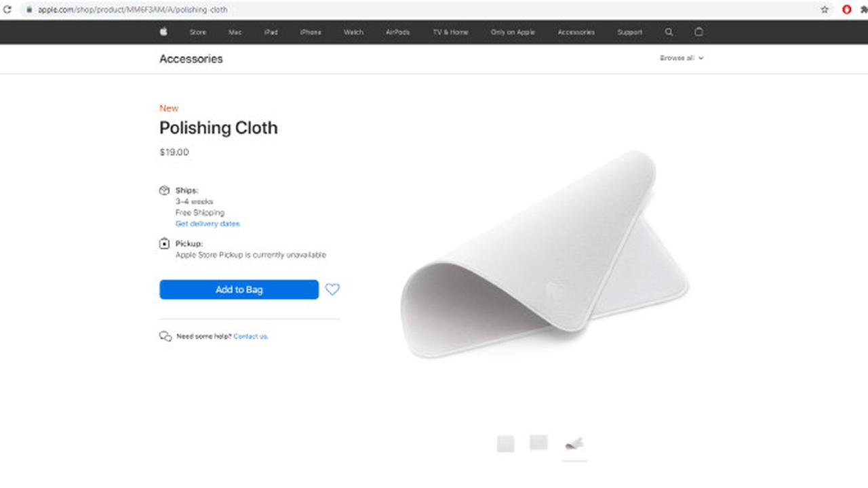The image size is (868, 488).
Task: Open the Mac menu
Action: [x=235, y=32]
